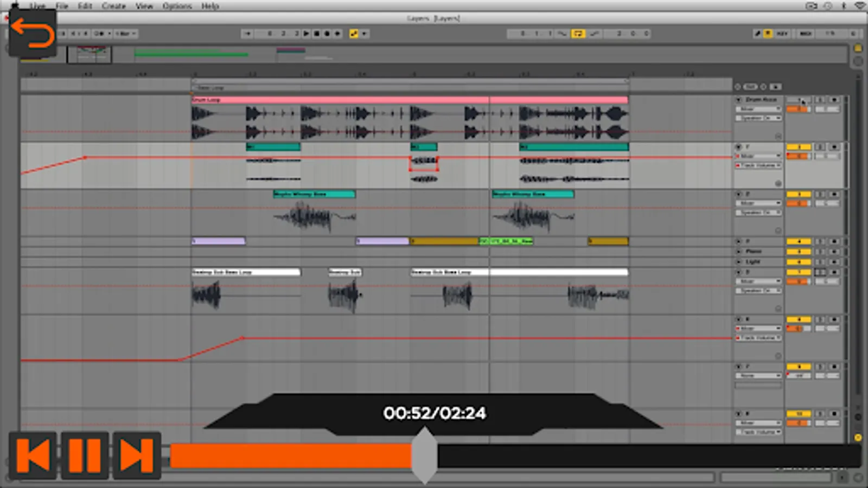Toggle the bottom track's yellow activator
The width and height of the screenshot is (868, 488).
click(x=799, y=414)
